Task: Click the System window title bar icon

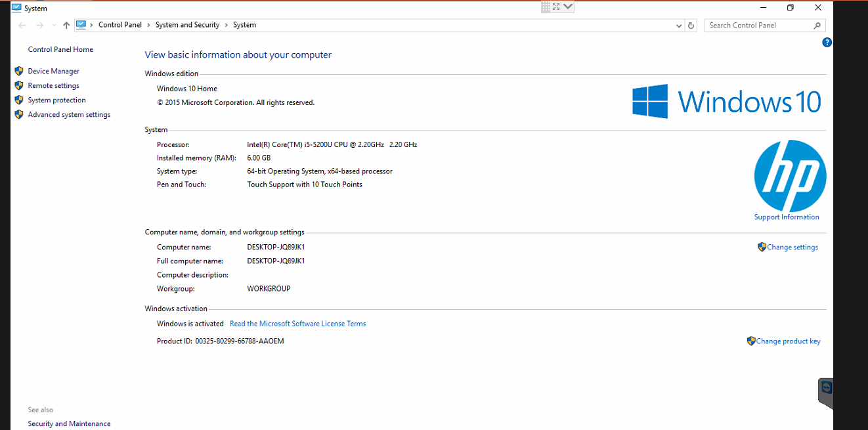Action: (x=16, y=8)
